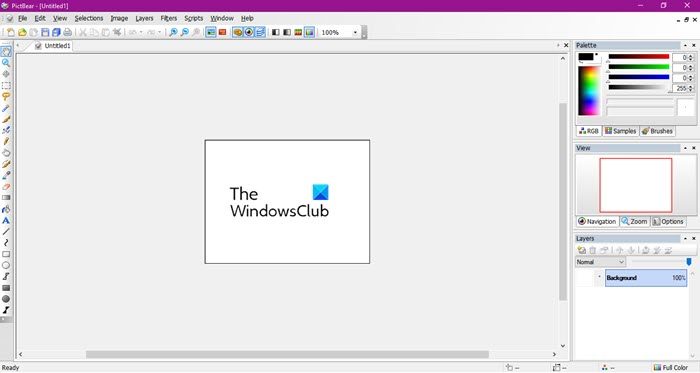Open the File menu

pos(22,18)
